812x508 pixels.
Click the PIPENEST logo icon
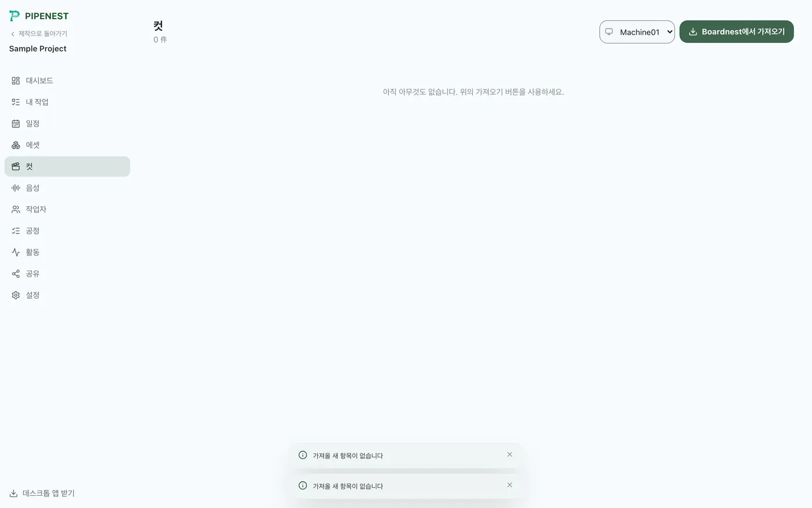click(x=14, y=16)
